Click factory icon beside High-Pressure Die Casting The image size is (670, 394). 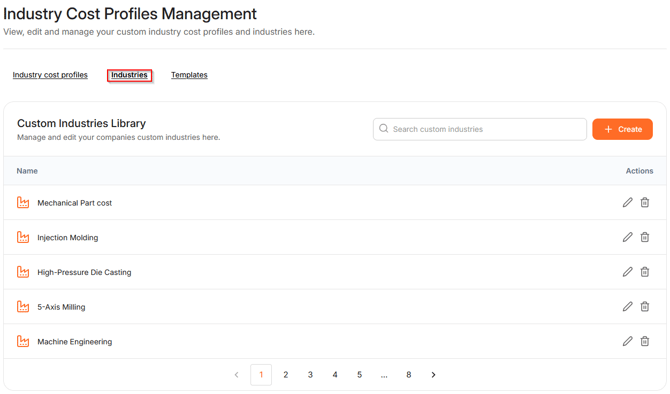click(23, 271)
